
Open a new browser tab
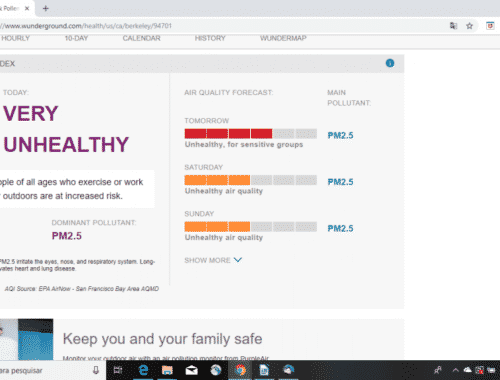46,8
